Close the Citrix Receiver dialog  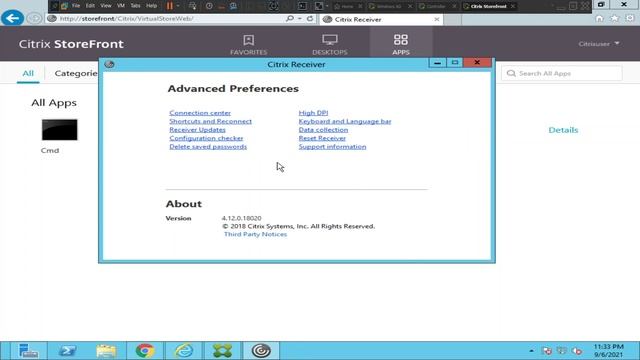[477, 62]
